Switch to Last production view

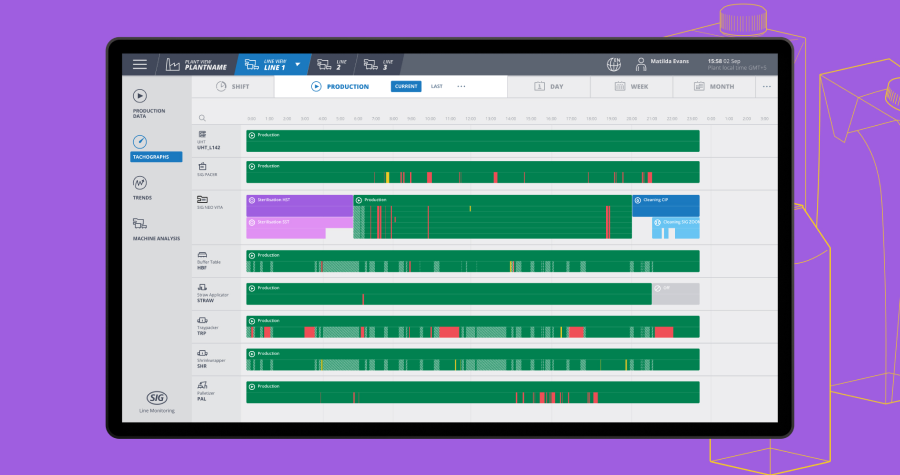tap(437, 87)
